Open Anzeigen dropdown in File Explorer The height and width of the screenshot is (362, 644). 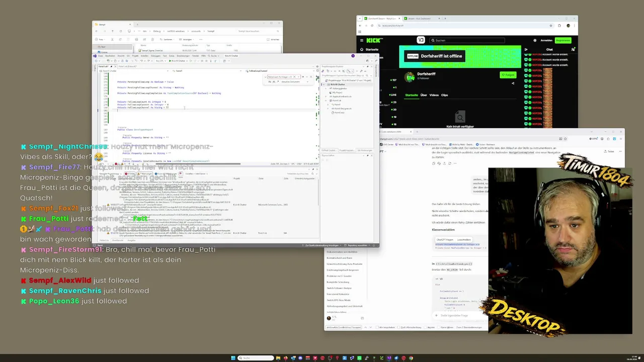pyautogui.click(x=187, y=39)
